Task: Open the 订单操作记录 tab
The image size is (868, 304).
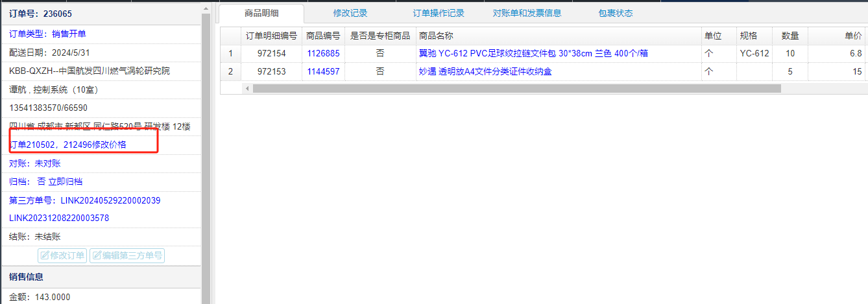Action: (x=439, y=13)
